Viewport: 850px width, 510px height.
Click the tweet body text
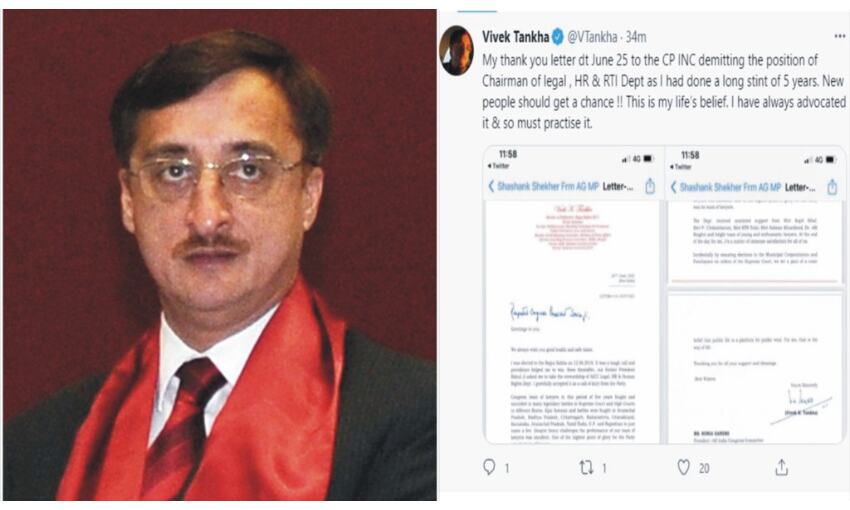664,91
